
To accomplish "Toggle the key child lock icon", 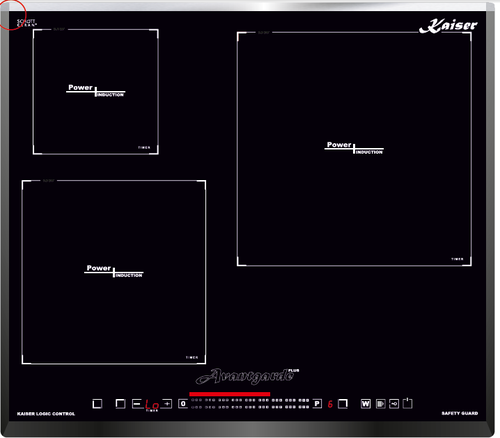I will tap(394, 404).
